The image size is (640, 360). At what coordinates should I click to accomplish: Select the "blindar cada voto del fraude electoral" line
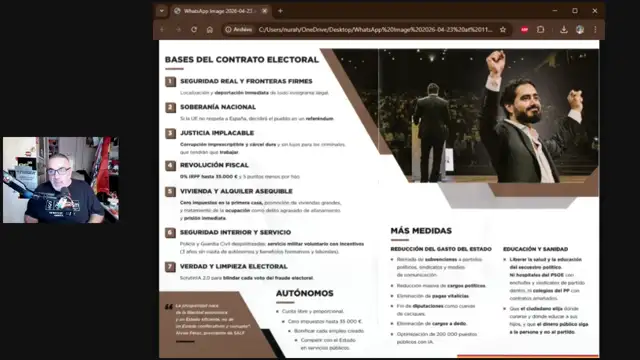247,278
